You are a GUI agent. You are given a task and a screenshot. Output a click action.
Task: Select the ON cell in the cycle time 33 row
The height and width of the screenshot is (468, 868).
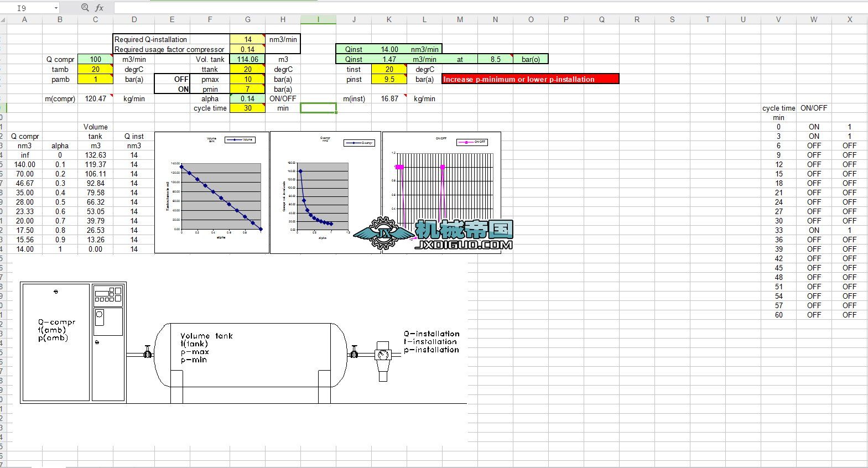point(814,230)
